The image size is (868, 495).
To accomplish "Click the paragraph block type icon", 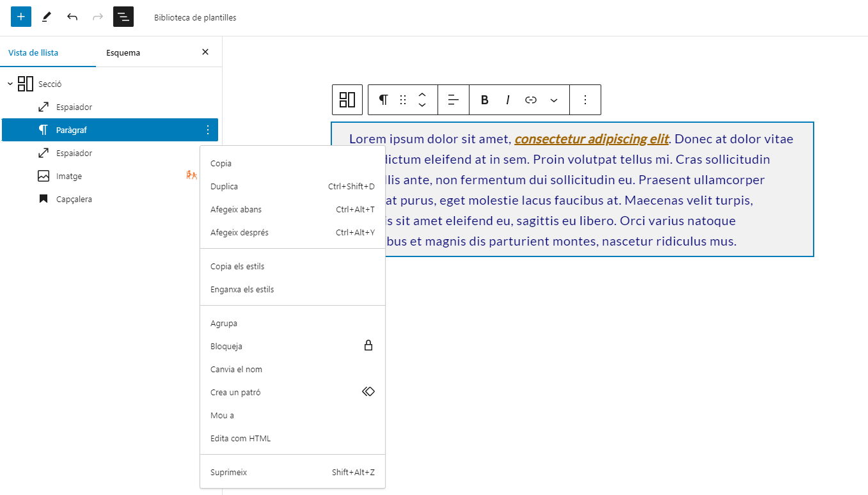I will point(383,100).
